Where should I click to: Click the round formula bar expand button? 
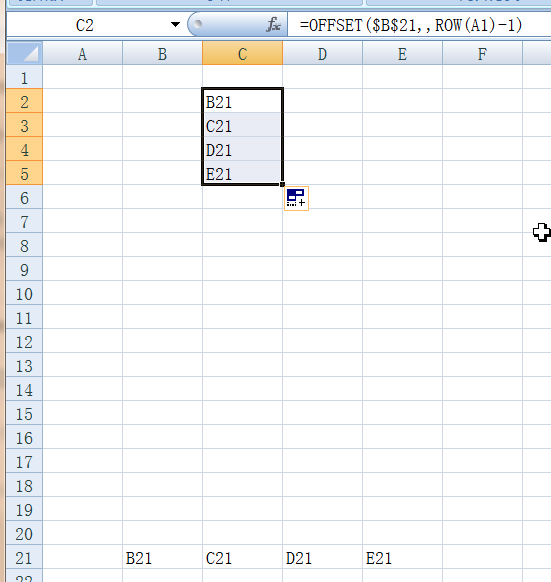coord(198,24)
